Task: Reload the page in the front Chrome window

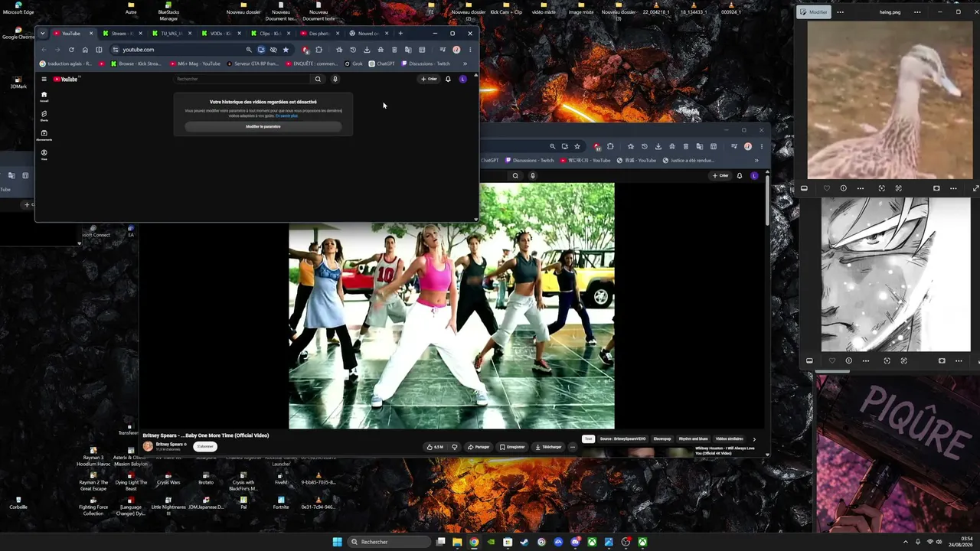Action: pos(71,50)
